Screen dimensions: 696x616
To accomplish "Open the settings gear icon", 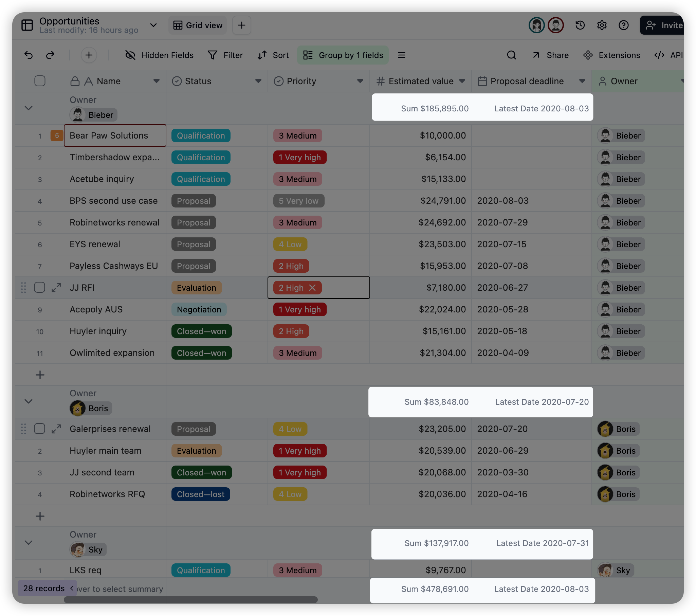I will tap(602, 25).
